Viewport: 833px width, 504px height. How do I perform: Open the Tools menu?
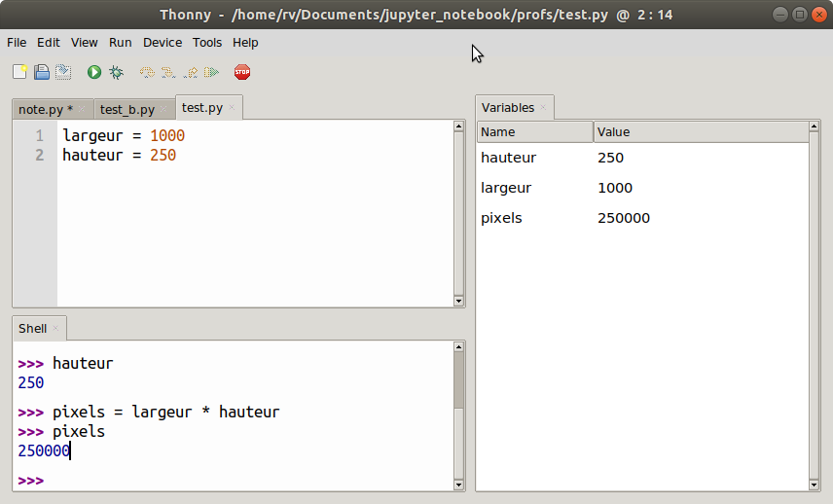(206, 43)
